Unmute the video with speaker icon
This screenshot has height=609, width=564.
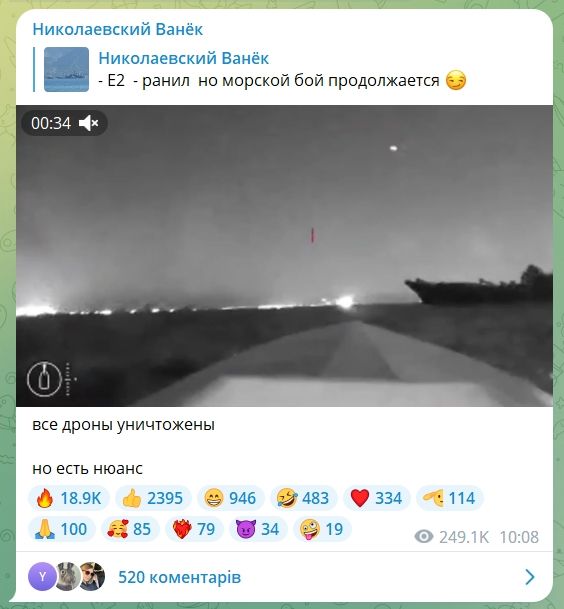pyautogui.click(x=89, y=124)
